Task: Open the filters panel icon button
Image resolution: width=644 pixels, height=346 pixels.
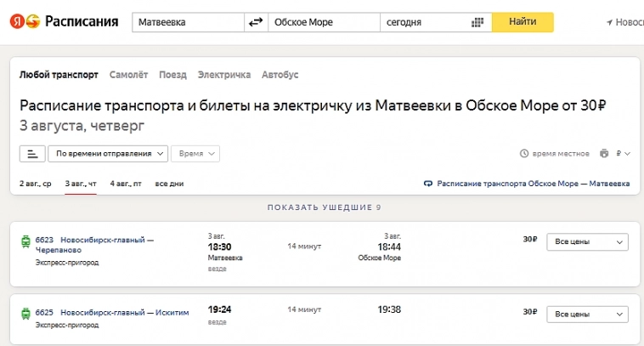Action: tap(31, 154)
